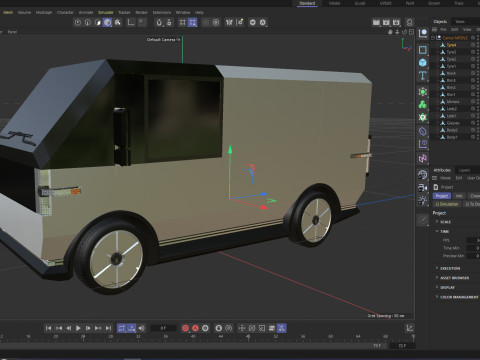
Task: Click the Asset Browser head icon
Action: (x=409, y=22)
